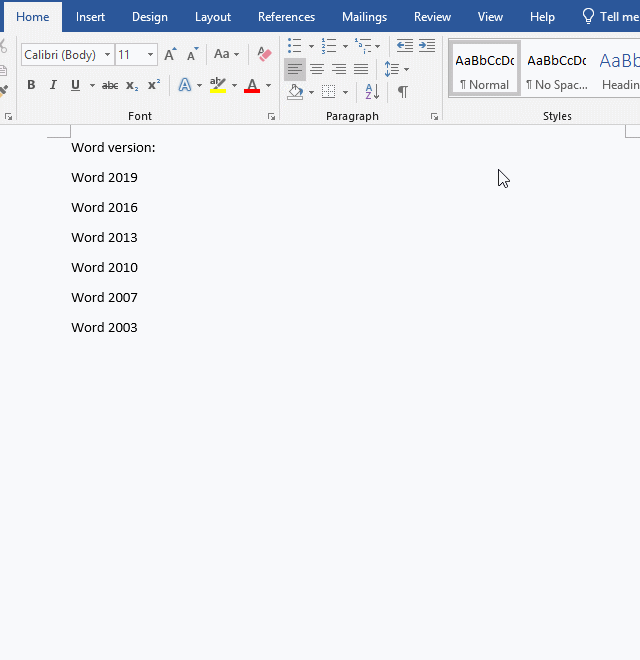The image size is (640, 660).
Task: Click the Clear All Formatting eraser icon
Action: pyautogui.click(x=264, y=54)
